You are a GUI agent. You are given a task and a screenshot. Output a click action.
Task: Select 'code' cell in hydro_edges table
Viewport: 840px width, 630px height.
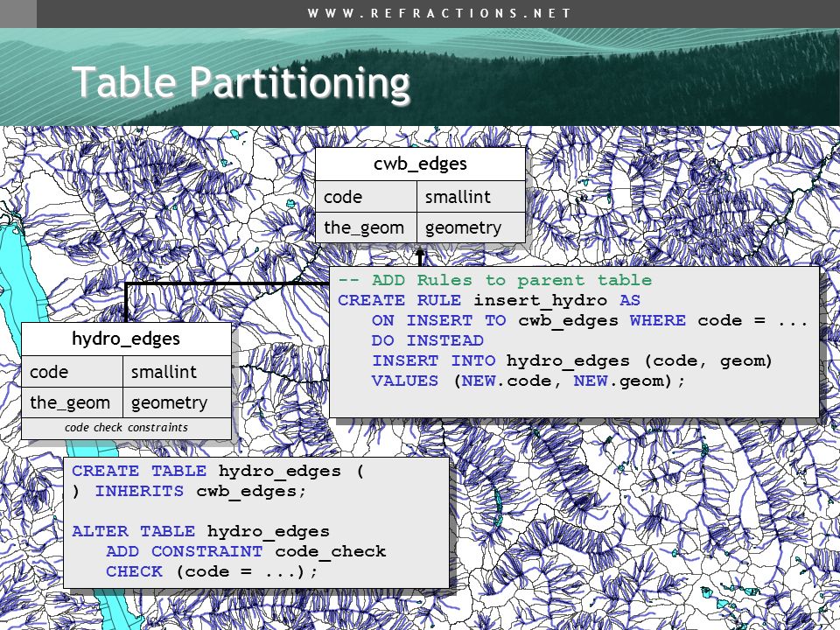[72, 372]
